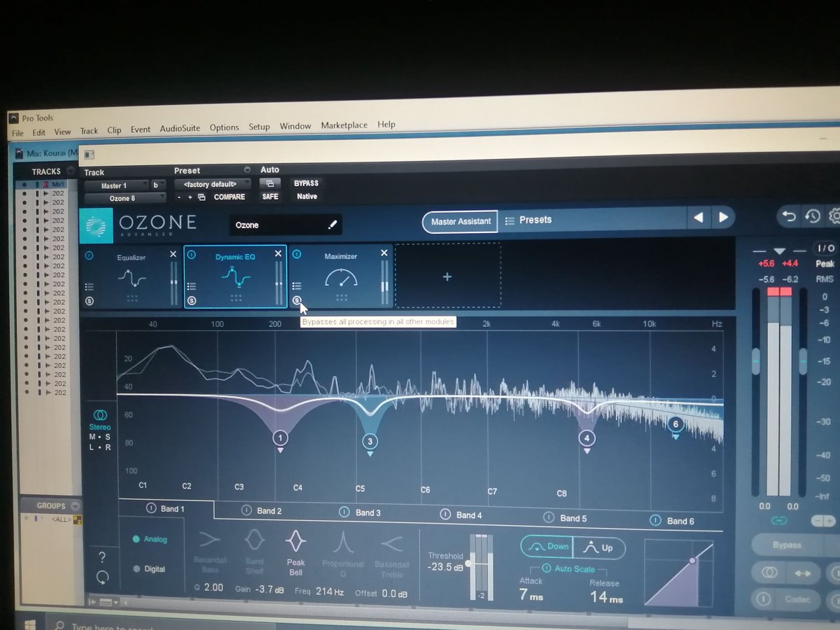The height and width of the screenshot is (630, 840).
Task: Switch to Band 1 tab
Action: pyautogui.click(x=166, y=509)
